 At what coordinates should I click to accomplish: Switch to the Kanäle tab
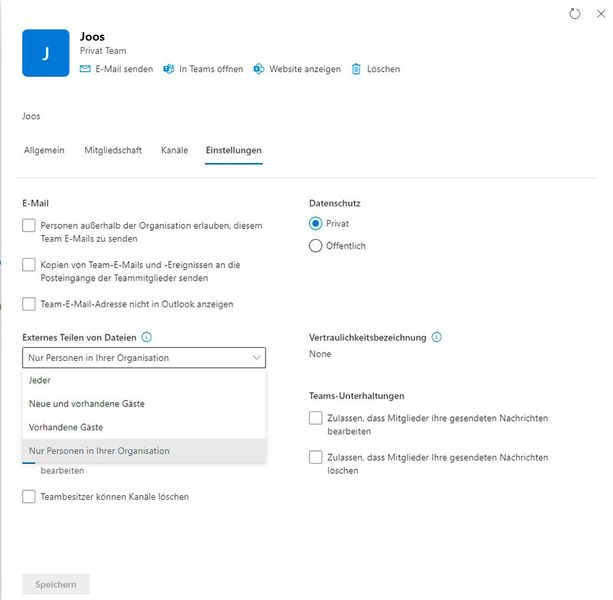(174, 150)
